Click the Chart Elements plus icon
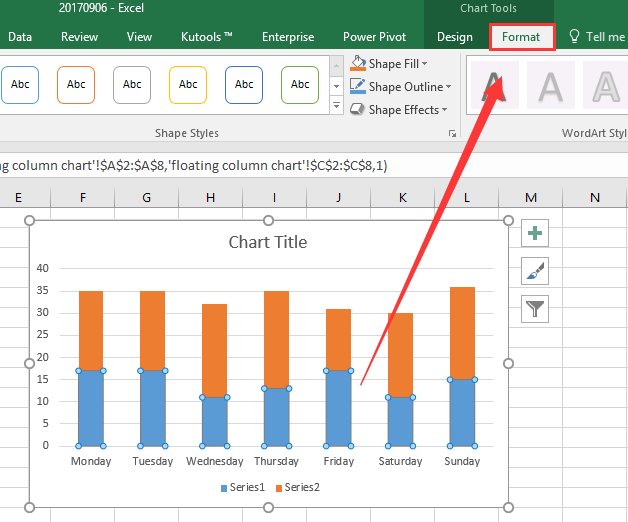This screenshot has width=628, height=522. [x=535, y=233]
